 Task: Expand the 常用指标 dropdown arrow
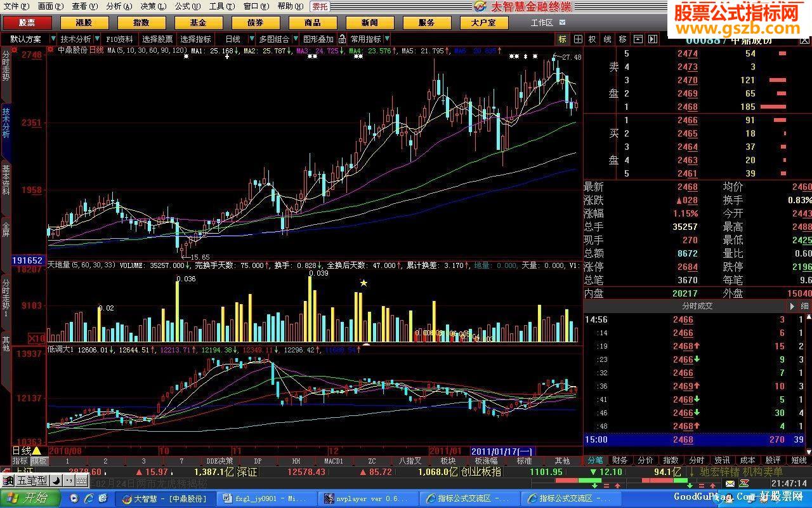(x=387, y=39)
